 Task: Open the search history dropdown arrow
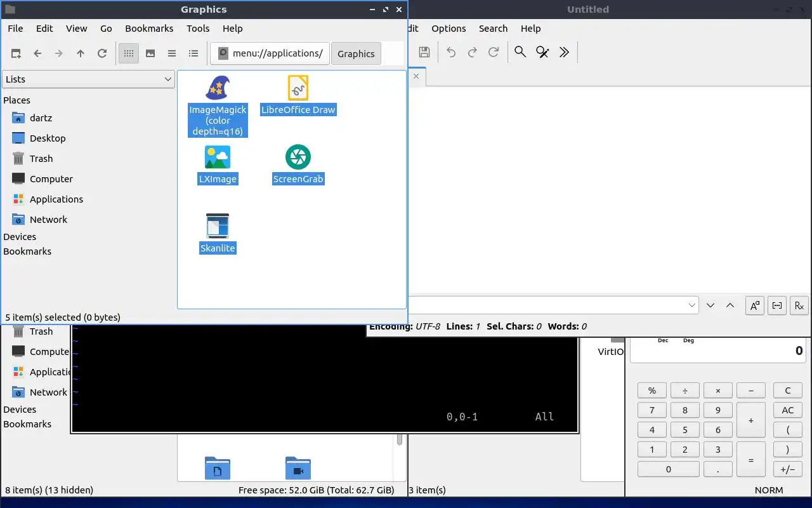pyautogui.click(x=692, y=305)
